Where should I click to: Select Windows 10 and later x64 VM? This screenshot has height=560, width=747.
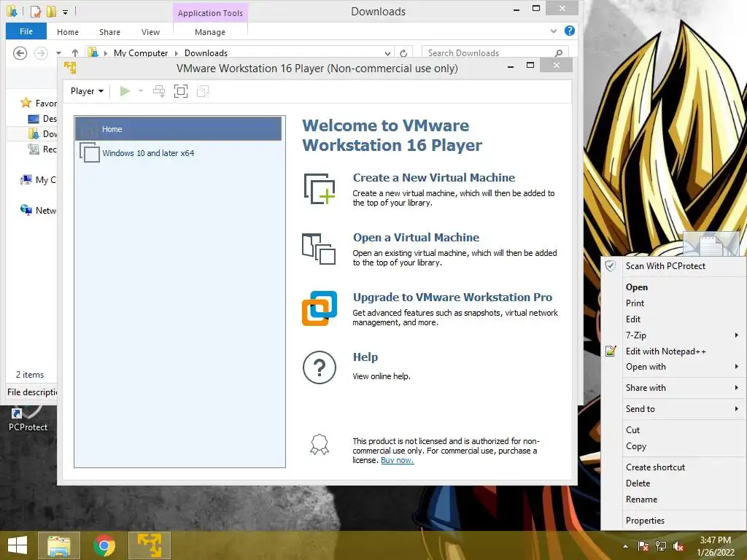[x=179, y=153]
